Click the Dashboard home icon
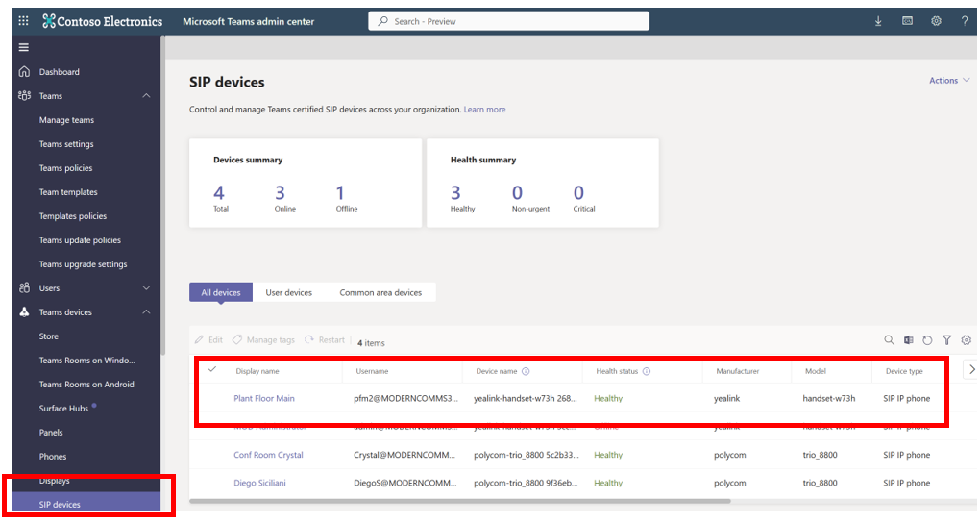Screen dimensions: 980x523 tap(24, 71)
